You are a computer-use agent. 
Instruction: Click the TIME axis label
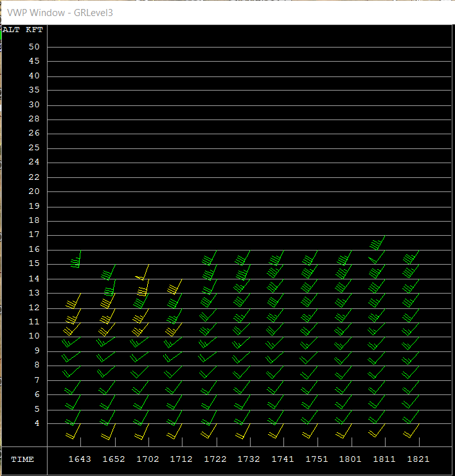[x=22, y=459]
